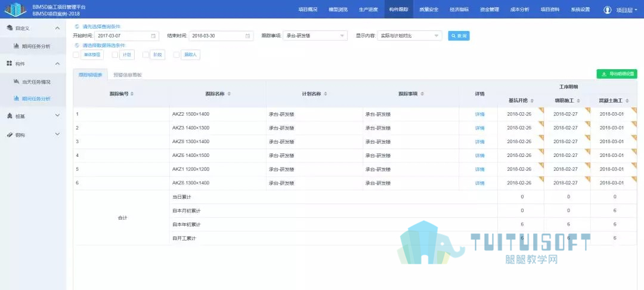Open 成本分析 menu
The height and width of the screenshot is (290, 644).
pyautogui.click(x=519, y=10)
